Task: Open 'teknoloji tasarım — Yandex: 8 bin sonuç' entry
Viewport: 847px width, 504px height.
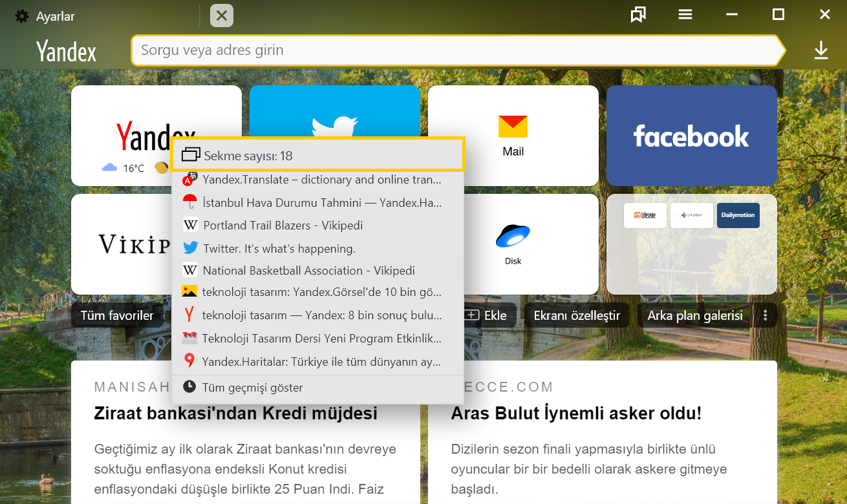Action: 318,315
